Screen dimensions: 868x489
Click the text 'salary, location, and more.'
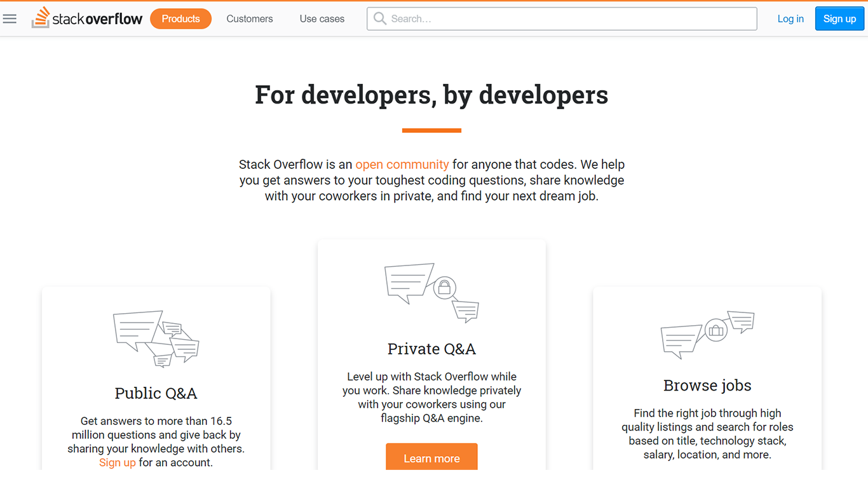[x=707, y=455]
